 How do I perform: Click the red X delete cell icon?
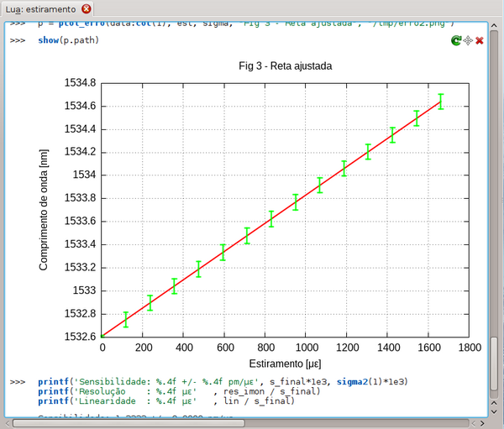pos(480,40)
